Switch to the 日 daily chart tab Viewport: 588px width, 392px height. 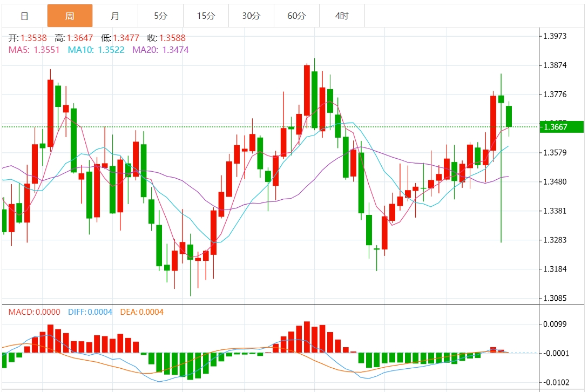point(25,16)
